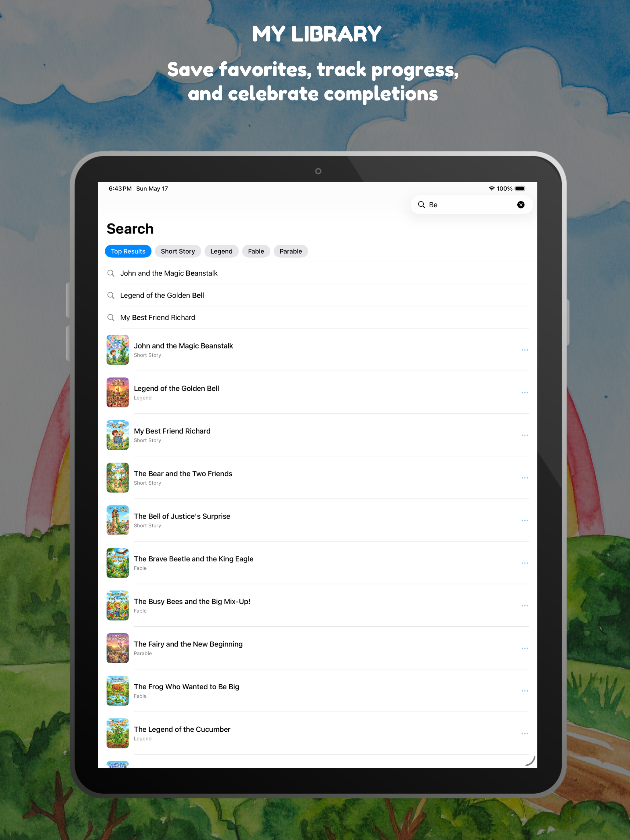The width and height of the screenshot is (630, 840).
Task: Open My Best Friend Richard cover thumbnail
Action: pyautogui.click(x=117, y=435)
